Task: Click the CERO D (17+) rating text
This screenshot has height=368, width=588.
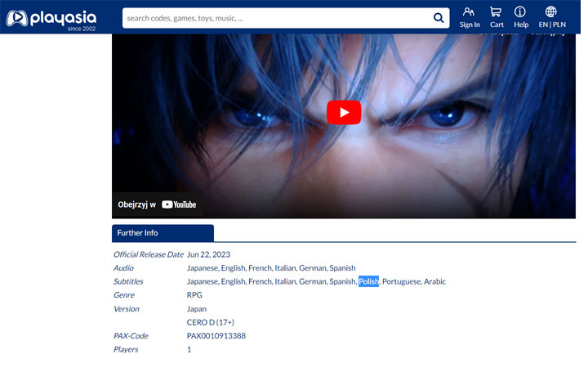Action: 211,322
